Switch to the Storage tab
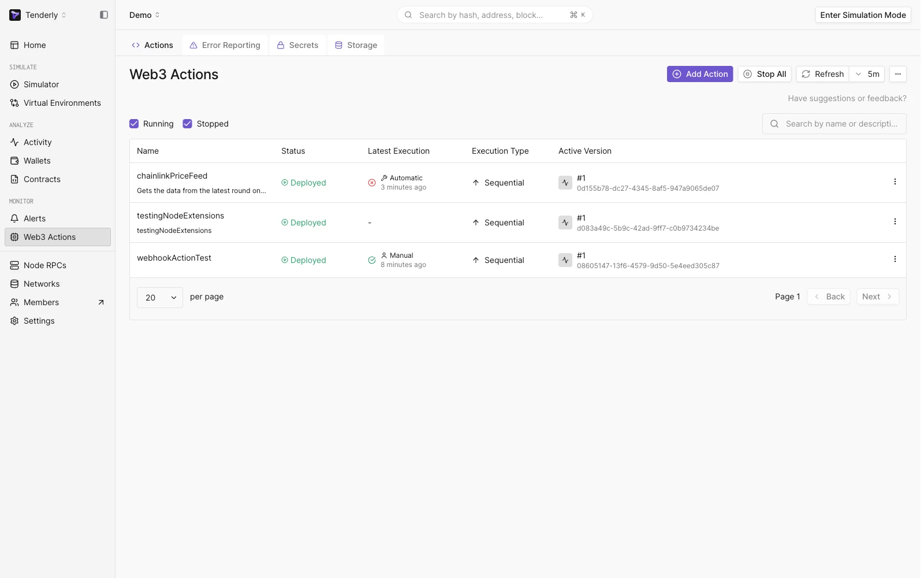The image size is (924, 578). (x=356, y=45)
